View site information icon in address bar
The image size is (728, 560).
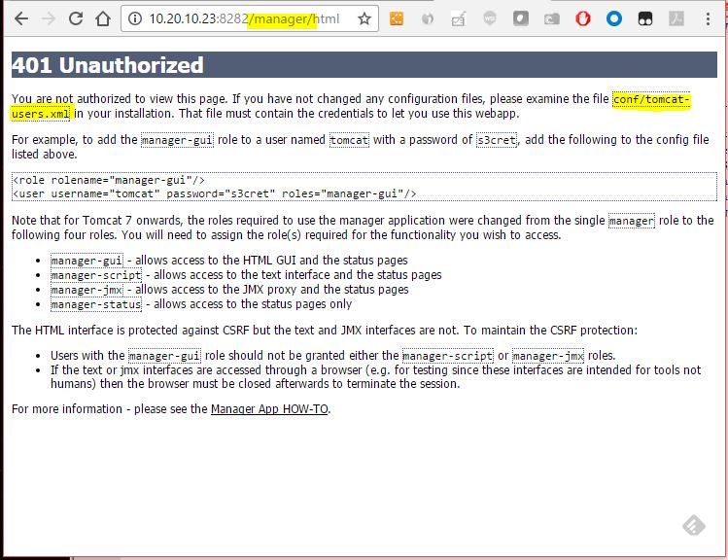click(136, 18)
